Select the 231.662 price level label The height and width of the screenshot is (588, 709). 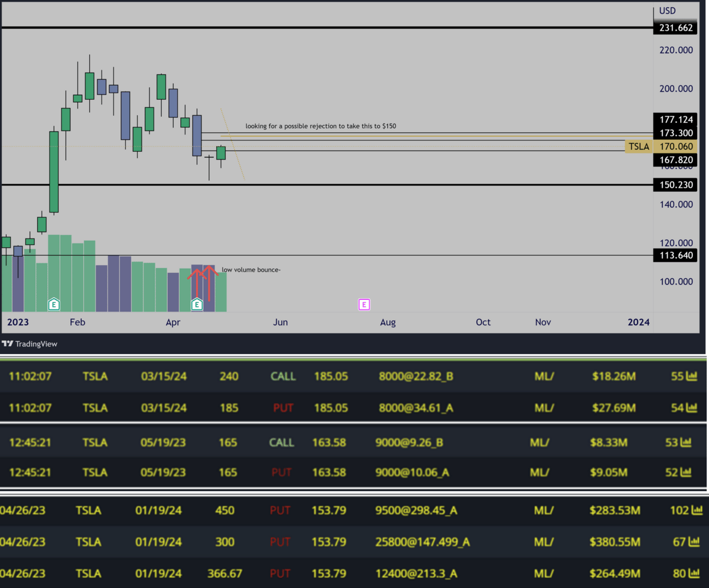[x=675, y=28]
